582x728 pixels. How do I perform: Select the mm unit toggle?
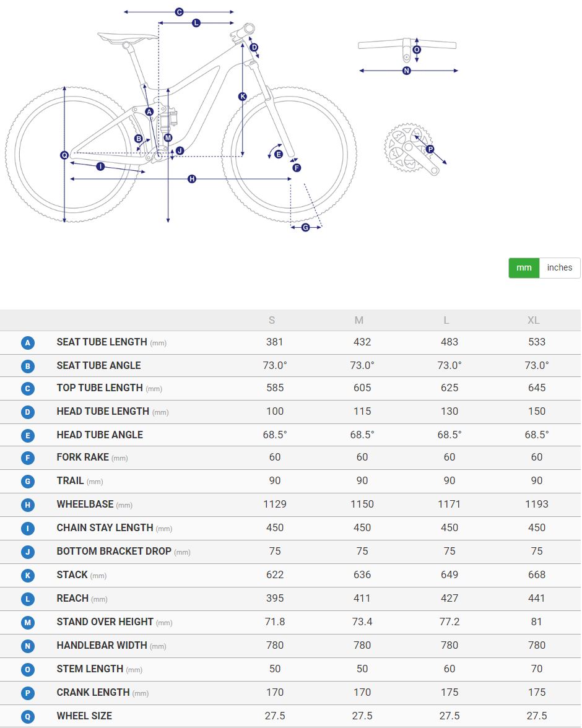(x=524, y=268)
